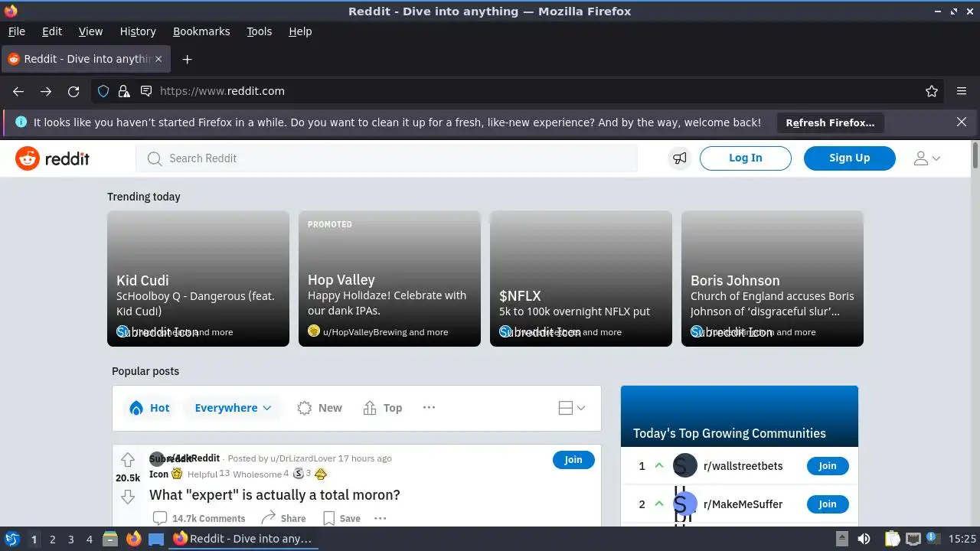Open the $NFLX trending card
This screenshot has height=551, width=980.
point(581,279)
